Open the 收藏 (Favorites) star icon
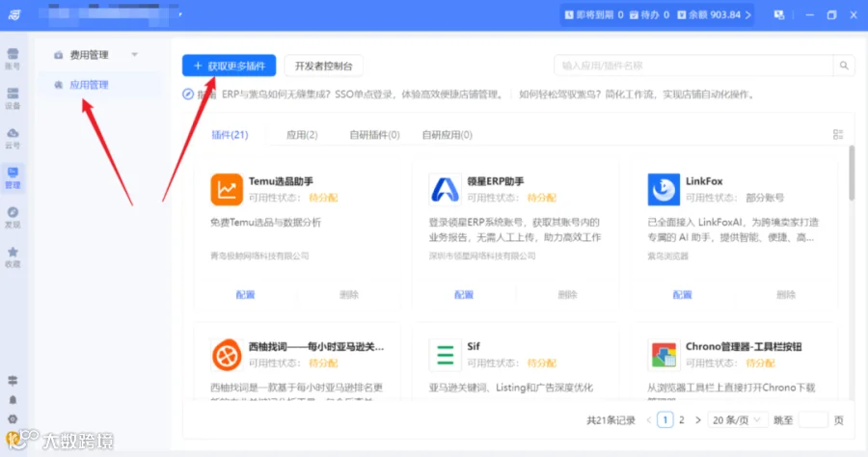 [13, 257]
